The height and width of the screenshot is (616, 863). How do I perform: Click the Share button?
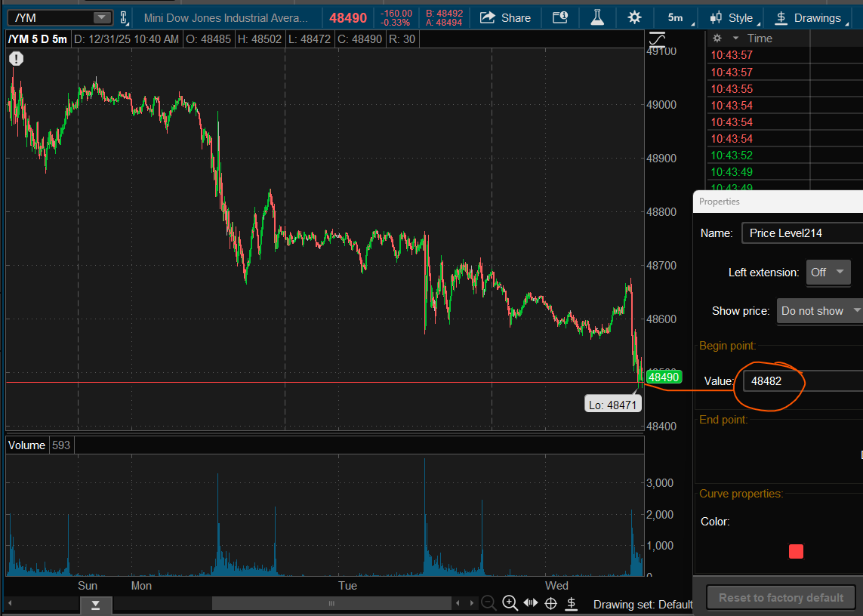[505, 17]
